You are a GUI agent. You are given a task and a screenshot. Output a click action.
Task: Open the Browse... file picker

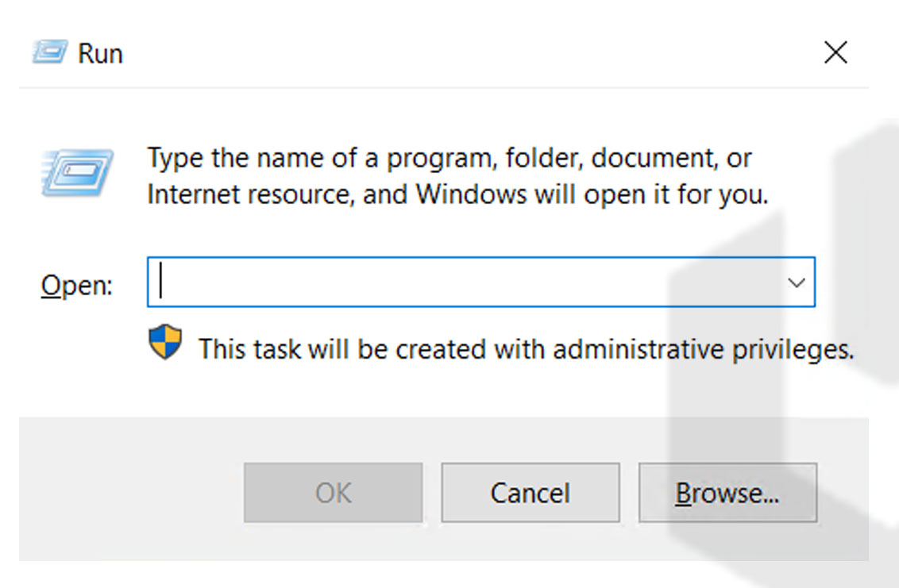point(727,493)
